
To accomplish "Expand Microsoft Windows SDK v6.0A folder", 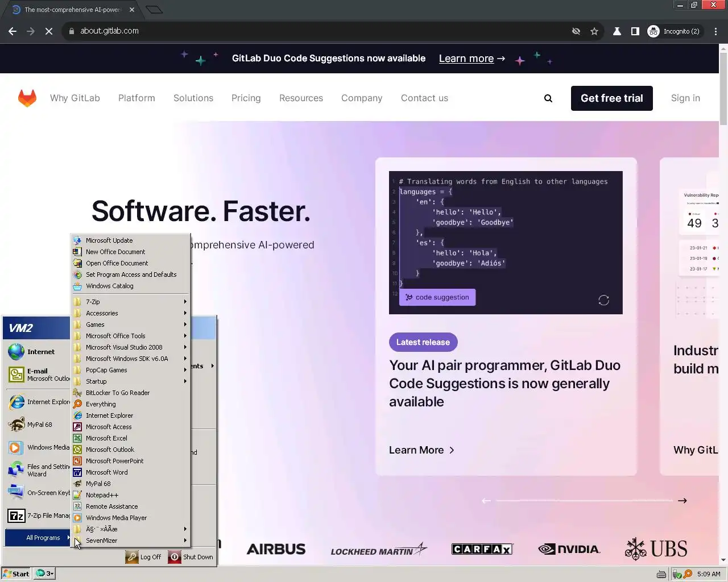I will (130, 359).
